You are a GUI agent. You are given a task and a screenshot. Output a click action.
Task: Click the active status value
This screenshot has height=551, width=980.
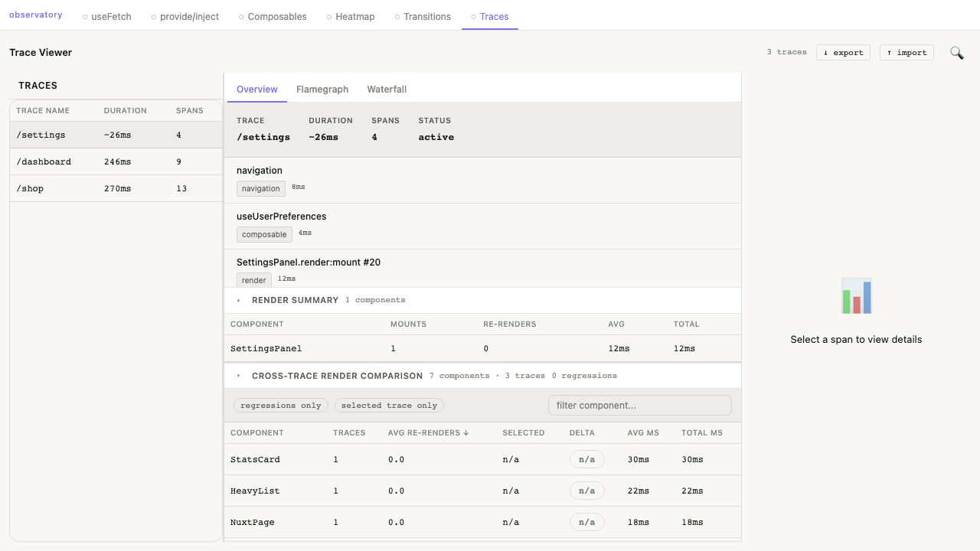[436, 138]
